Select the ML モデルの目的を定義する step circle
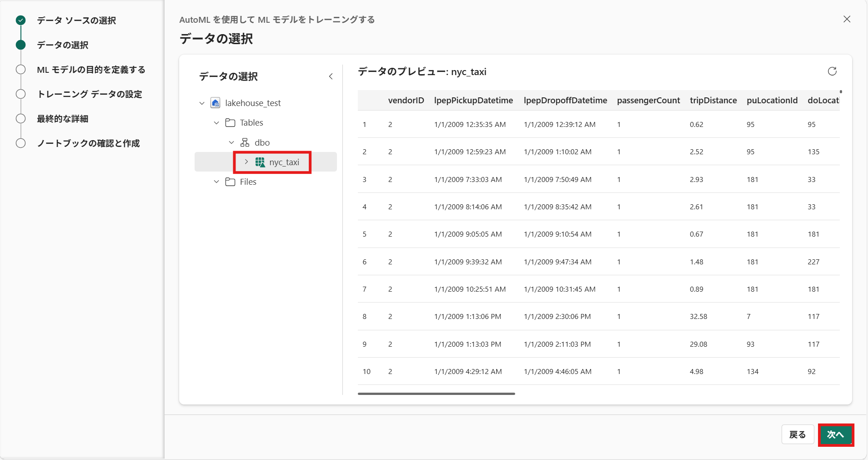Screen dimensions: 868x460 coord(20,70)
